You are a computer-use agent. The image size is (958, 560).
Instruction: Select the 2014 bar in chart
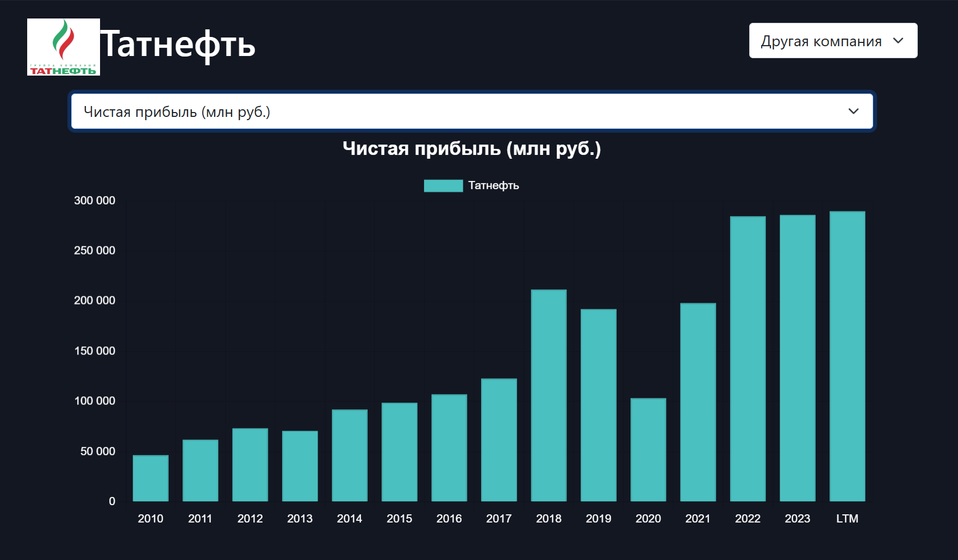350,455
